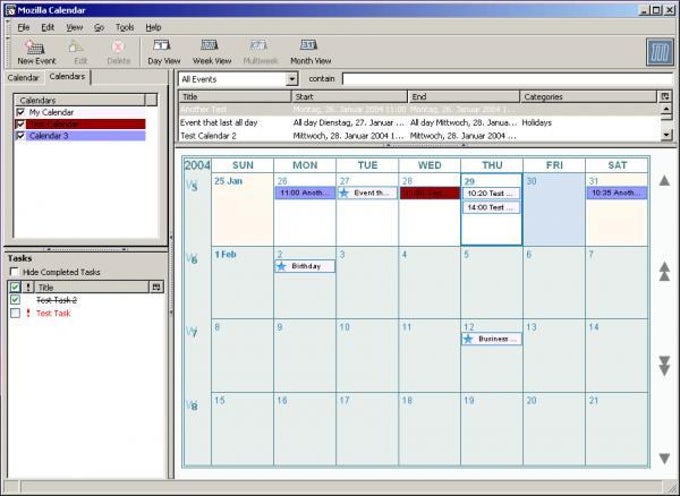Click event list scrollbar up arrow
The width and height of the screenshot is (680, 496).
pyautogui.click(x=667, y=108)
